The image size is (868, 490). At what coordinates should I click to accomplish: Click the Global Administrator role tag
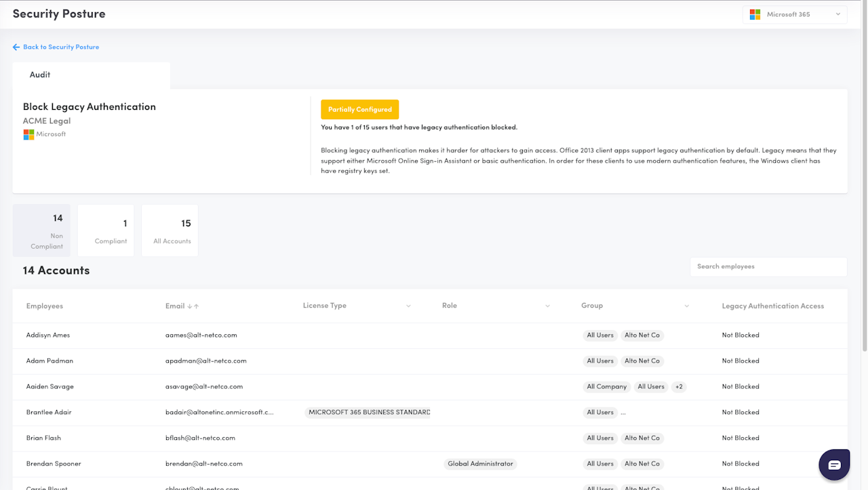point(480,464)
